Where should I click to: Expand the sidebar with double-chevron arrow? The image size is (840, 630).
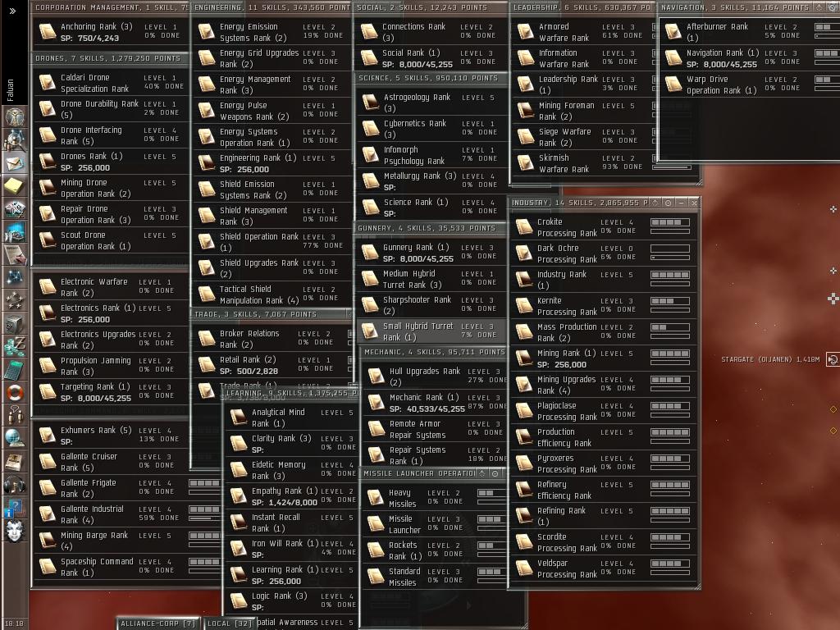coord(13,11)
